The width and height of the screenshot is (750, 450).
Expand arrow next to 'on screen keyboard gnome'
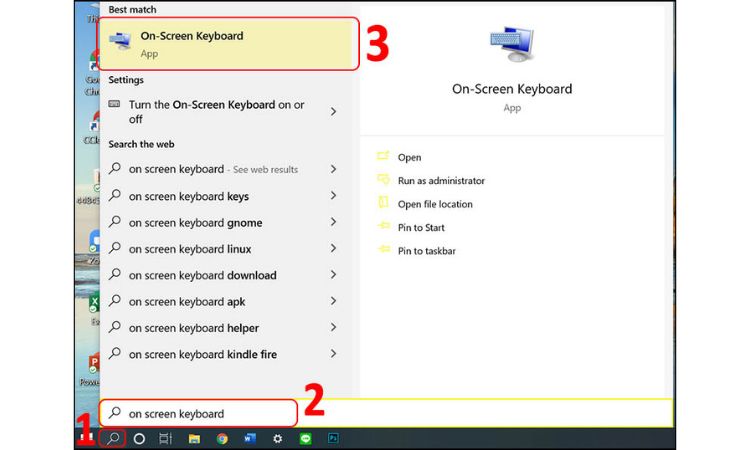[333, 223]
